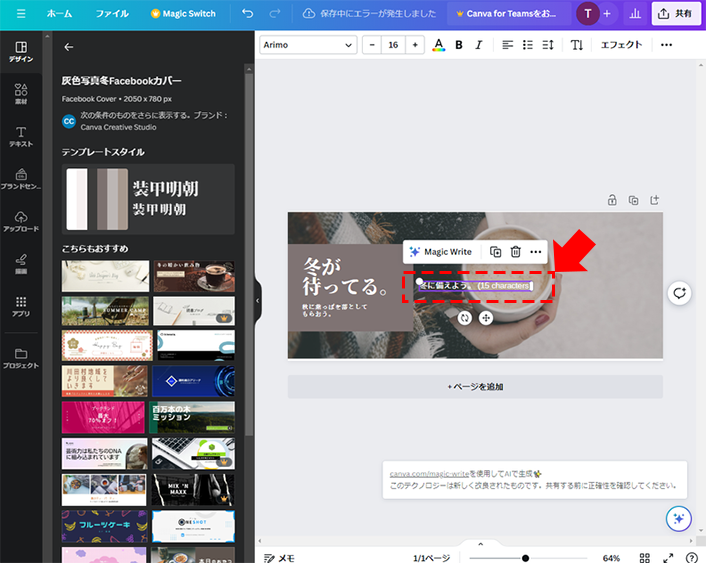
Task: Expand the page thumbnails bar chevron
Action: click(x=480, y=544)
